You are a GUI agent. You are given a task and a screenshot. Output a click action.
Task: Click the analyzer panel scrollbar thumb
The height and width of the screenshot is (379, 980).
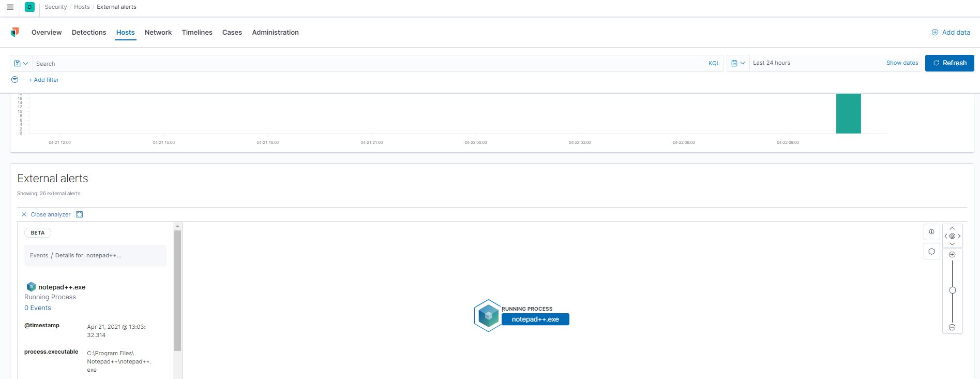click(177, 291)
